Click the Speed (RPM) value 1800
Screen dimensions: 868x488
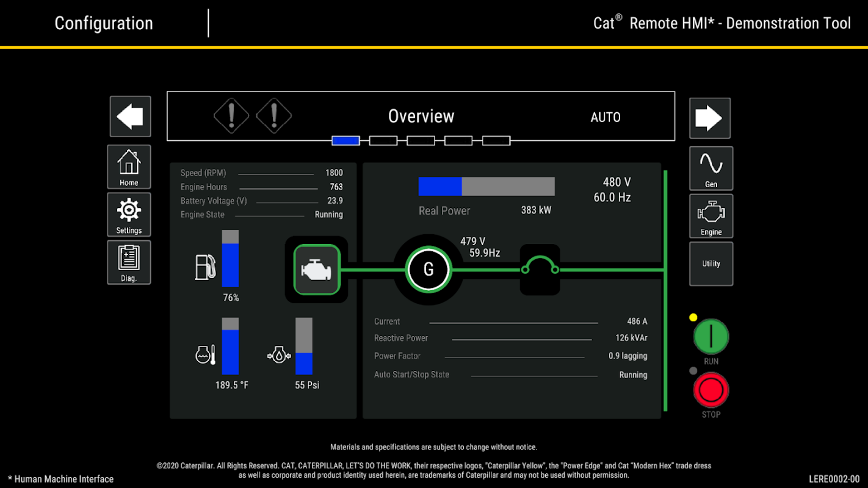334,173
